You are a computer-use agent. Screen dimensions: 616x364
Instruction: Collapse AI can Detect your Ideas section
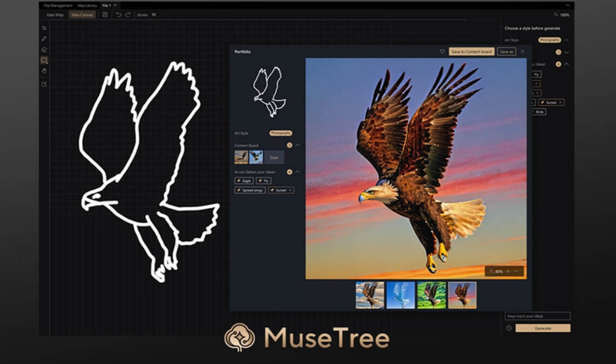tap(298, 172)
